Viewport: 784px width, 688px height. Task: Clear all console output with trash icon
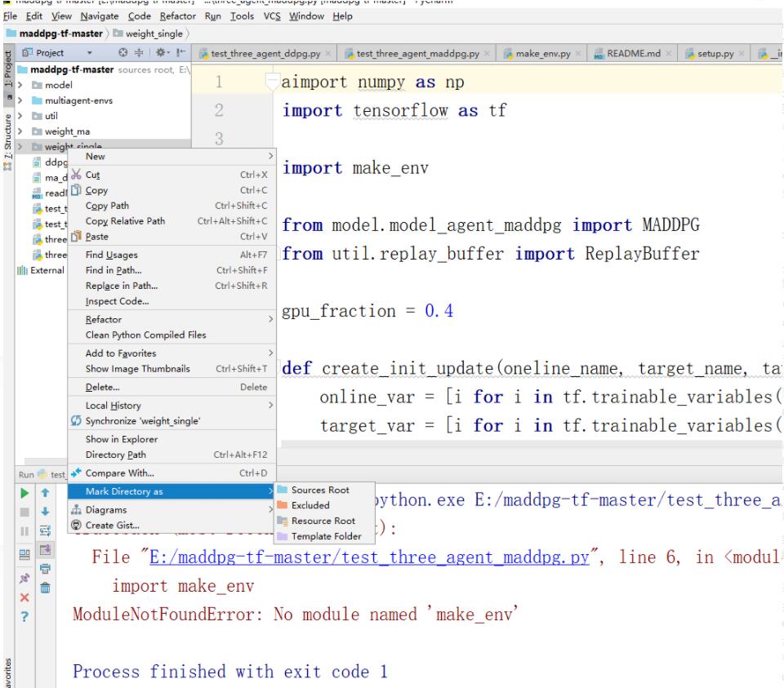44,587
